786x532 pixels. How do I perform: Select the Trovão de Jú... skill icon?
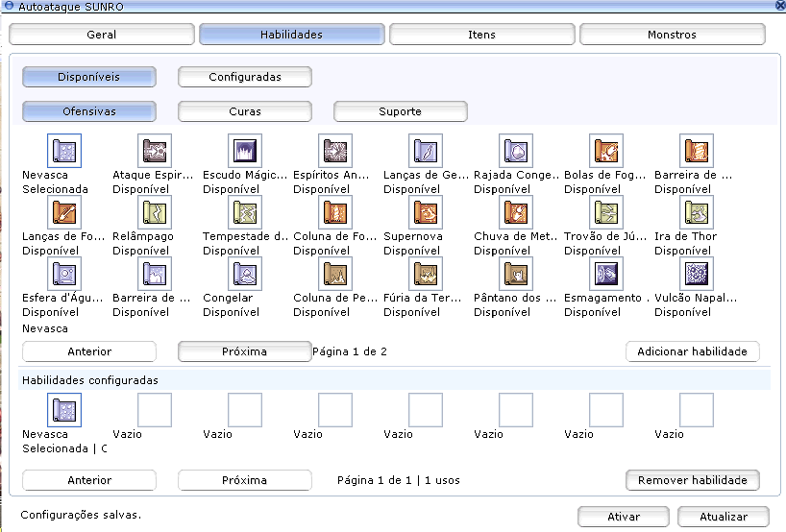606,212
